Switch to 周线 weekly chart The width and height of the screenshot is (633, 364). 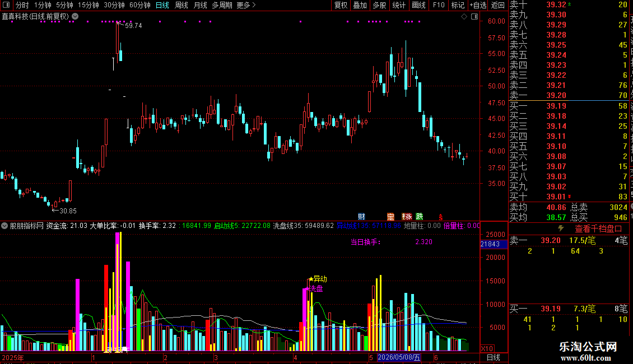click(181, 5)
